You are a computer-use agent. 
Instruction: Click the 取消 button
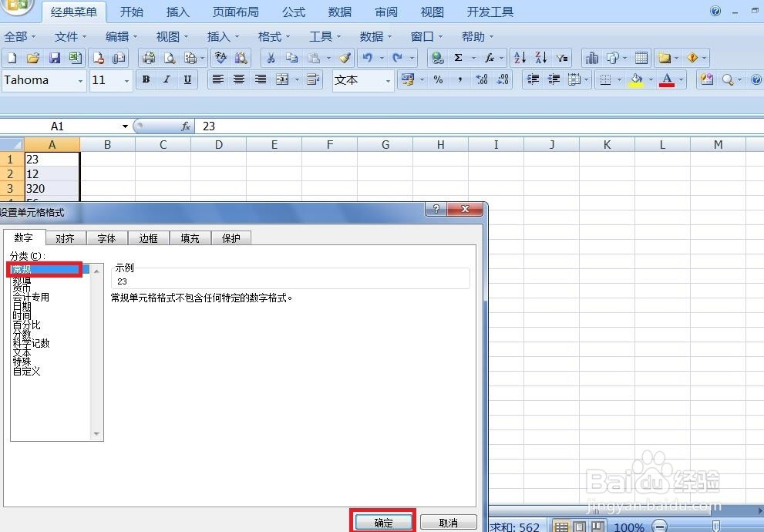[x=449, y=521]
